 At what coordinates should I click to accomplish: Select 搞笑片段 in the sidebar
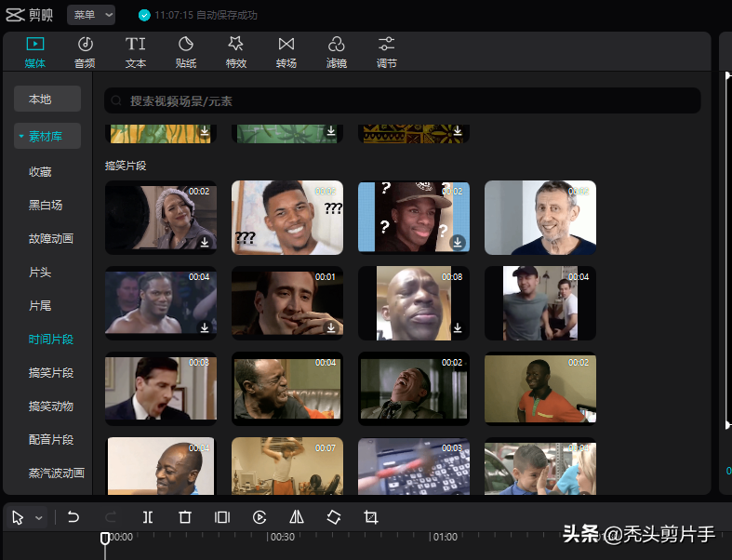(51, 373)
